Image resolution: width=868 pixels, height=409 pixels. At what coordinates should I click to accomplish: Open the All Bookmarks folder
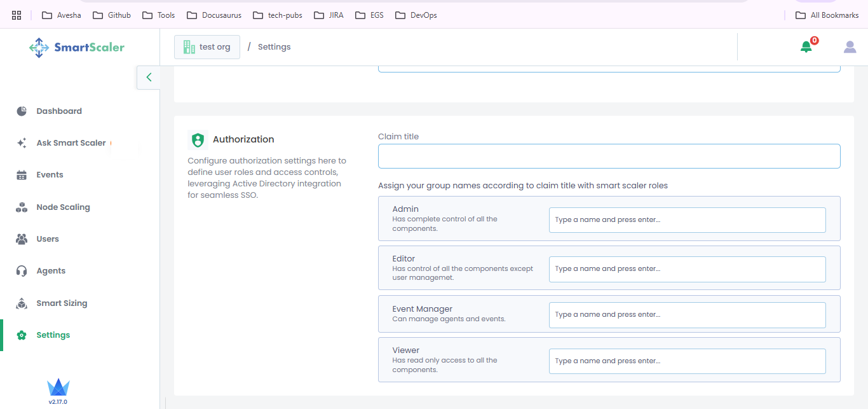click(x=827, y=15)
